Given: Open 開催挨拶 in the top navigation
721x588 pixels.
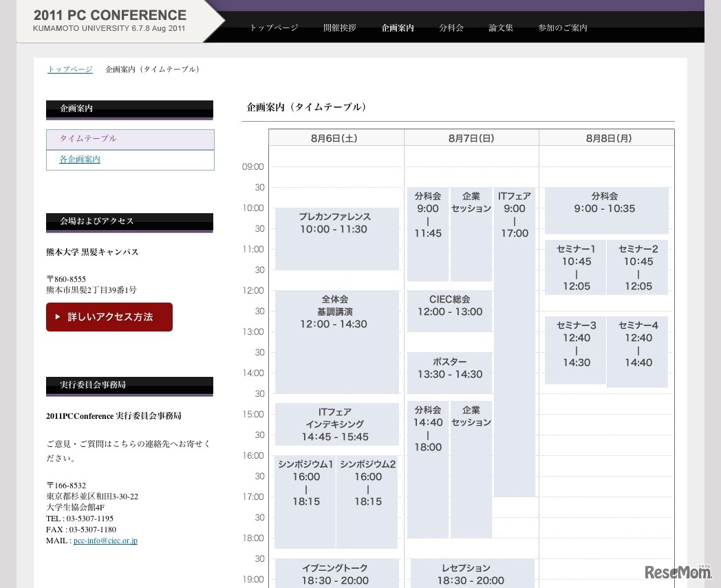Looking at the screenshot, I should point(340,28).
